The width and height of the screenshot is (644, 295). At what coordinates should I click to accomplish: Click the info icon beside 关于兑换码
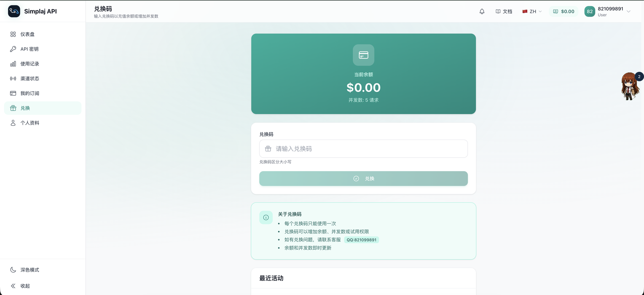click(x=266, y=217)
